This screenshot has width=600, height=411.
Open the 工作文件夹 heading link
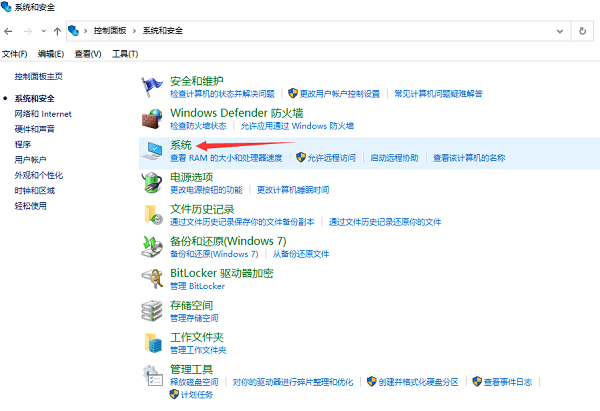point(197,337)
